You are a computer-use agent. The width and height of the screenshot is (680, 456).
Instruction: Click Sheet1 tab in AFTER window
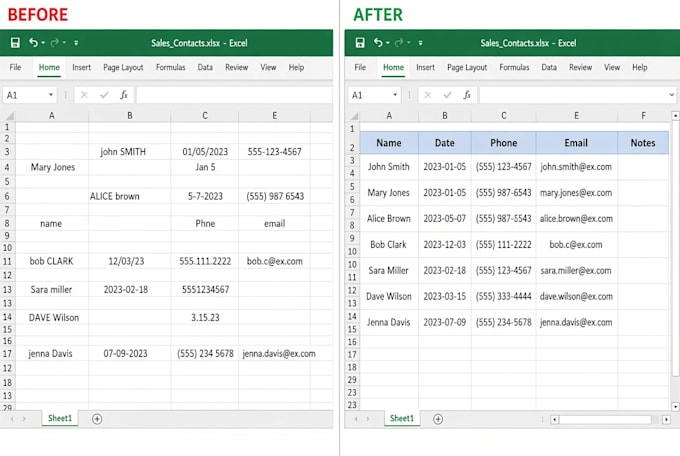(402, 418)
